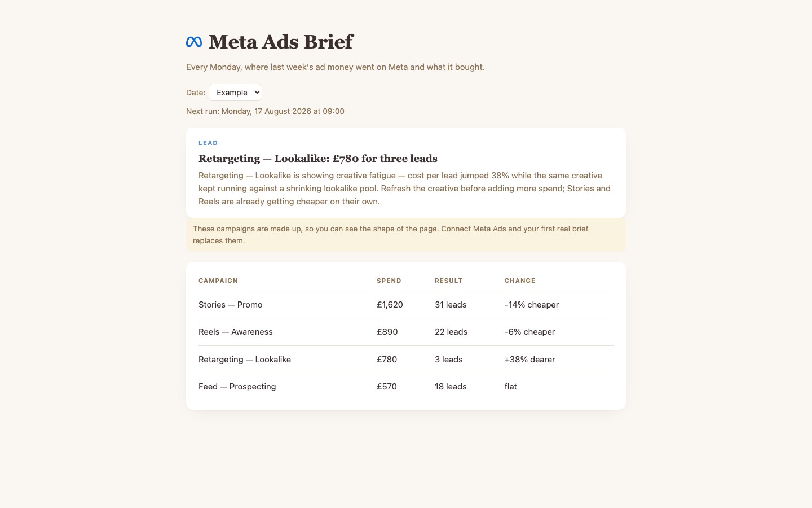Click the -14% cheaper change value
This screenshot has width=812, height=508.
tap(532, 305)
